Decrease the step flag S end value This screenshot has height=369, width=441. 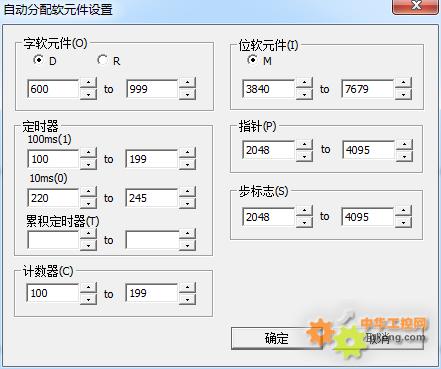[x=403, y=222]
